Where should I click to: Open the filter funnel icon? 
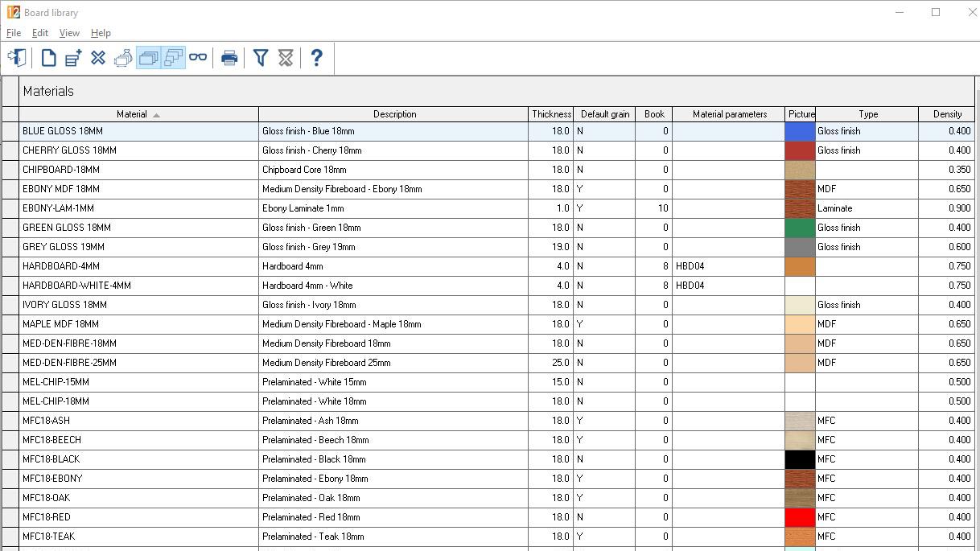[260, 58]
